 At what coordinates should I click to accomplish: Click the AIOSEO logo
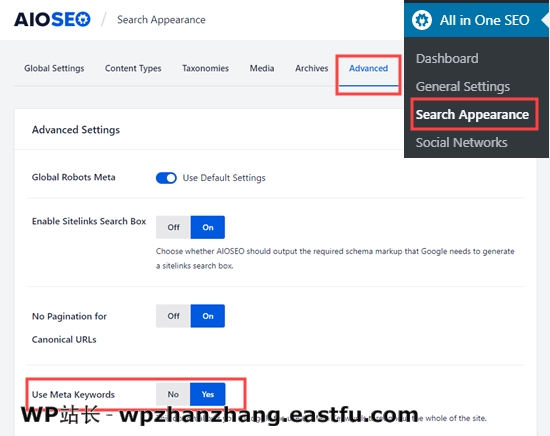[x=52, y=20]
